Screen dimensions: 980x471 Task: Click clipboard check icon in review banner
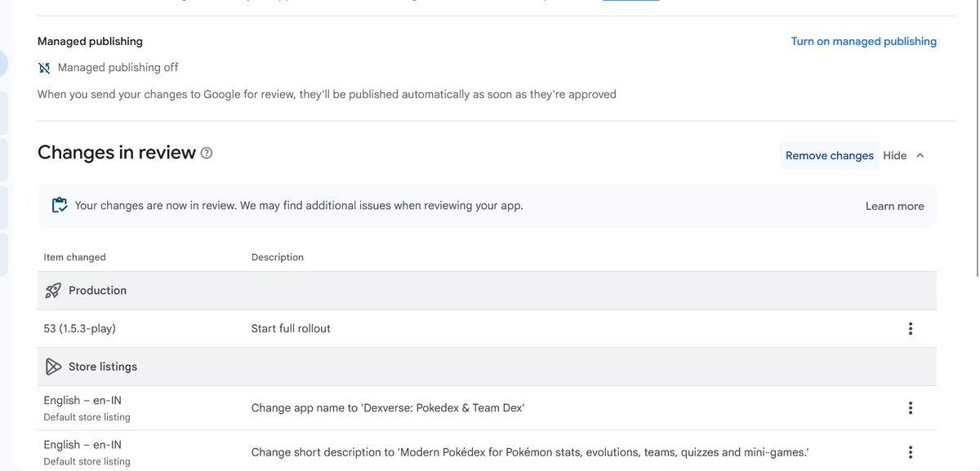[59, 206]
